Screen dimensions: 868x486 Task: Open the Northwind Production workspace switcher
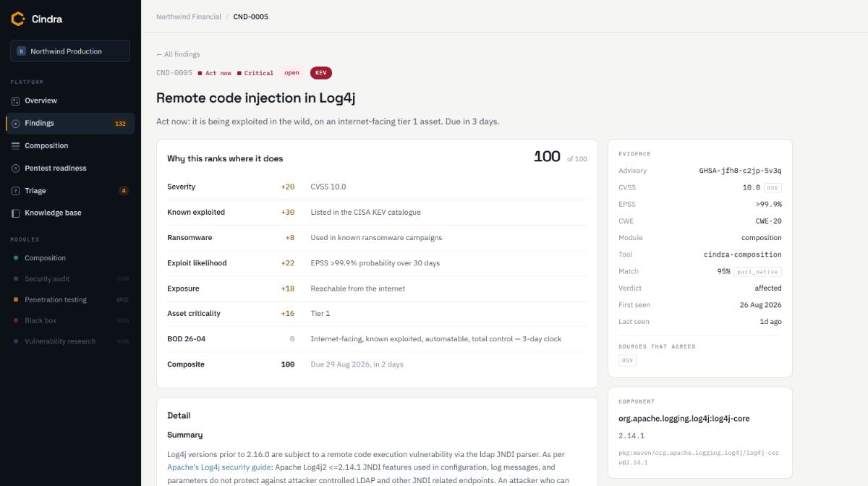tap(70, 51)
